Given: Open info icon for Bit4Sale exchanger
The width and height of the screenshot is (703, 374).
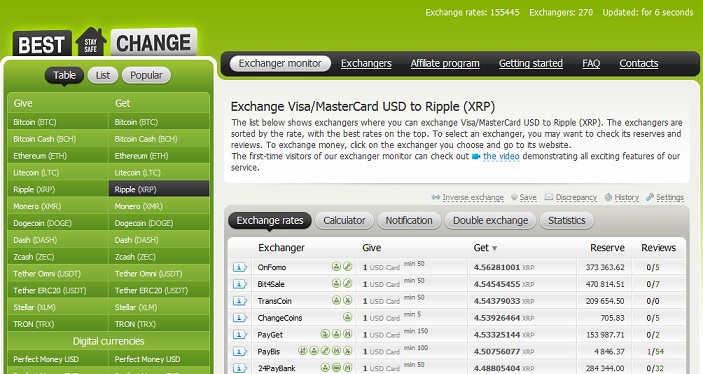Looking at the screenshot, I should 240,284.
